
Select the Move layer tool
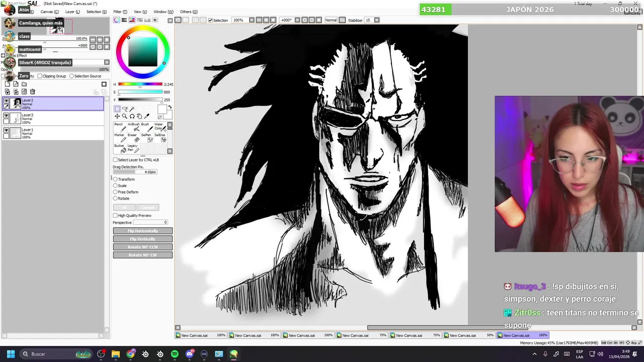pos(117,116)
